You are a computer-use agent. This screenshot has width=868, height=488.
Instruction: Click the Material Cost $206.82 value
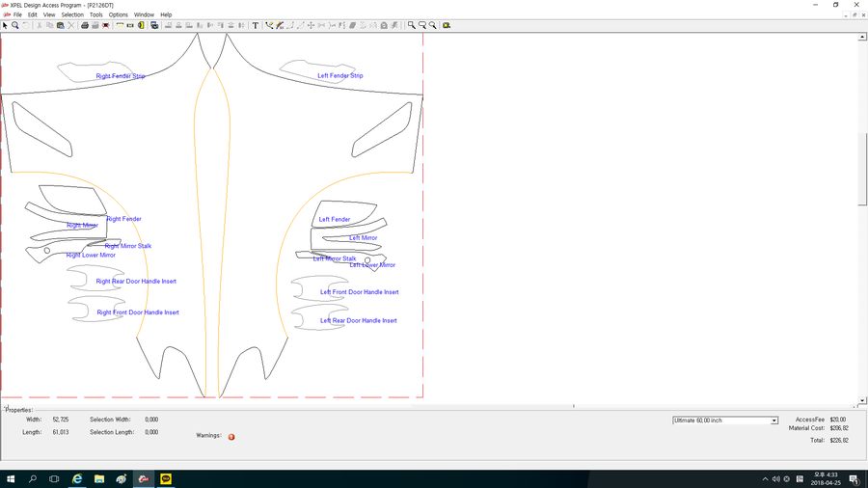[839, 428]
